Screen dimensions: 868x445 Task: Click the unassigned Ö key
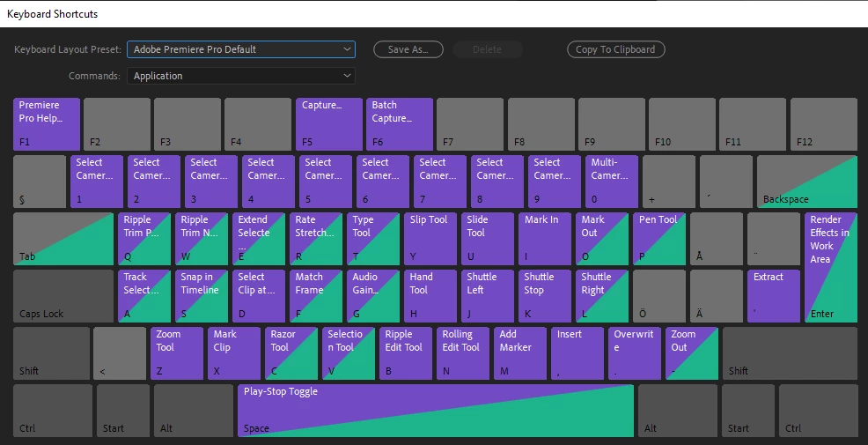[659, 296]
